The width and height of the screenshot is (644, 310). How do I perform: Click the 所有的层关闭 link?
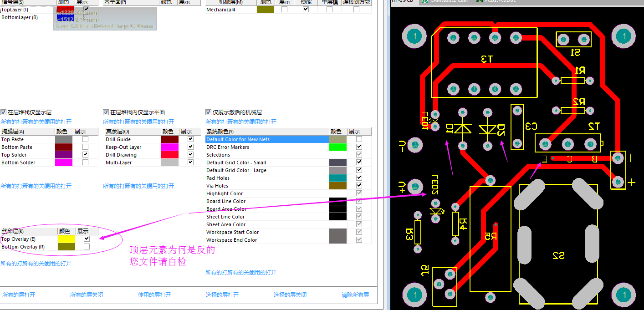coord(87,295)
